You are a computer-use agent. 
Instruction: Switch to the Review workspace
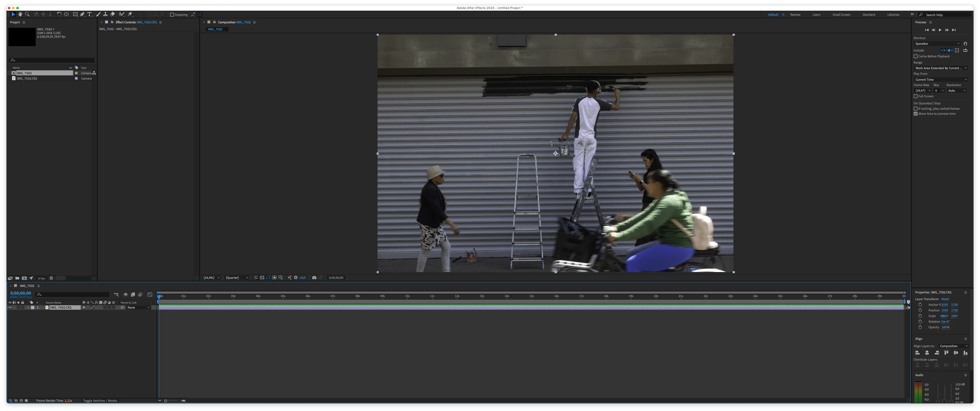coord(795,15)
